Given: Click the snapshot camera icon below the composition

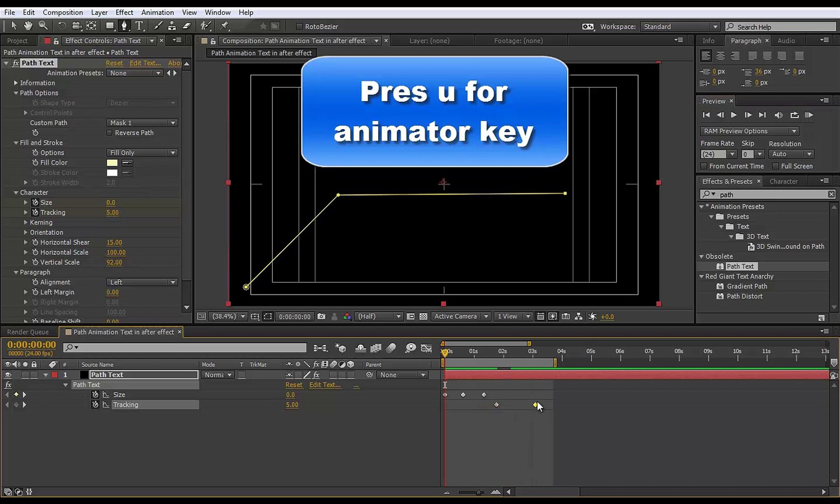Looking at the screenshot, I should click(322, 316).
